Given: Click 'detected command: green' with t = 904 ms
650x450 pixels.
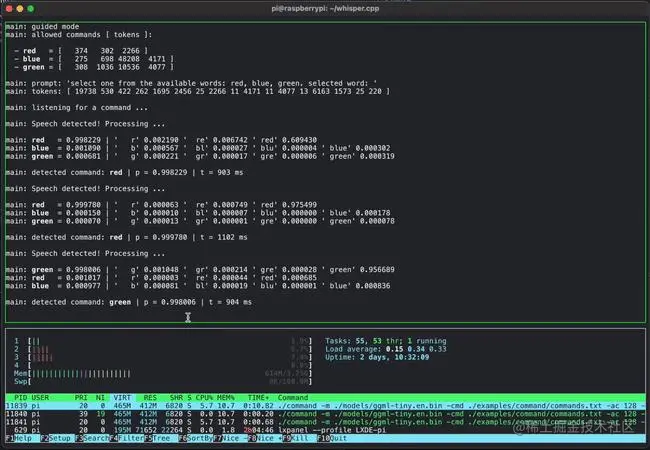Looking at the screenshot, I should (129, 302).
